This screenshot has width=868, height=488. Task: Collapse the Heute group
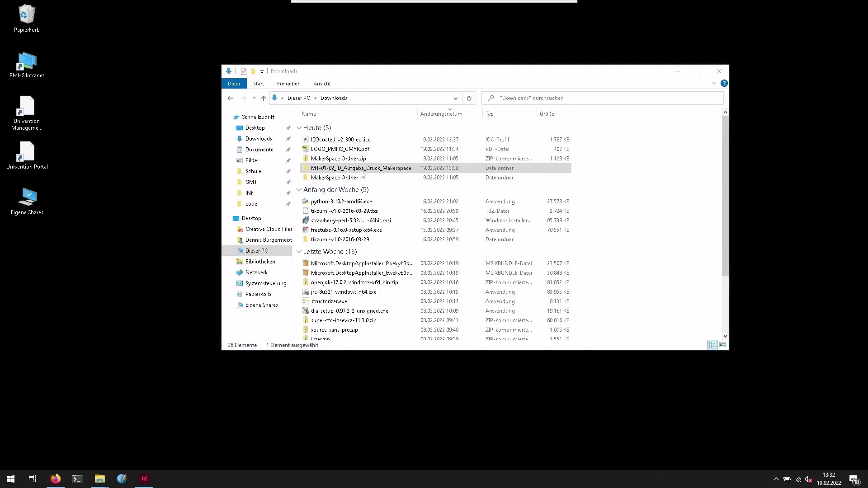(299, 128)
